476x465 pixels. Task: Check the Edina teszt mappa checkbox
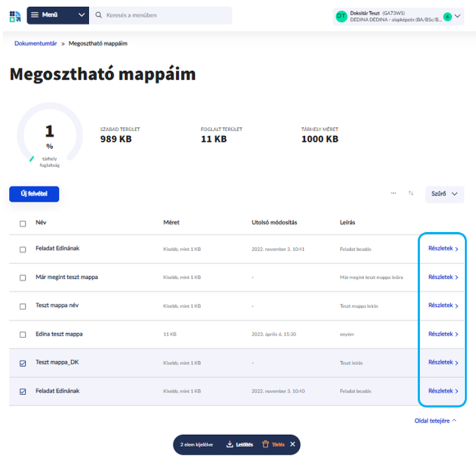click(23, 335)
